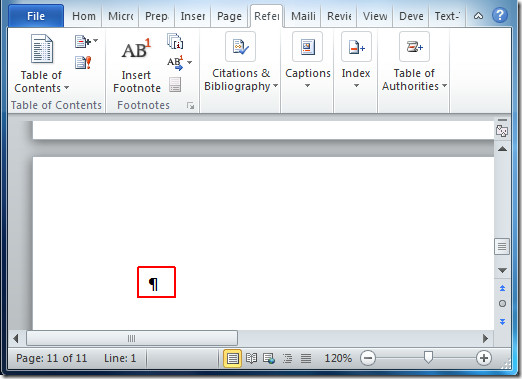Click the Footnotes group label
Screen dimensions: 522x379
point(143,105)
